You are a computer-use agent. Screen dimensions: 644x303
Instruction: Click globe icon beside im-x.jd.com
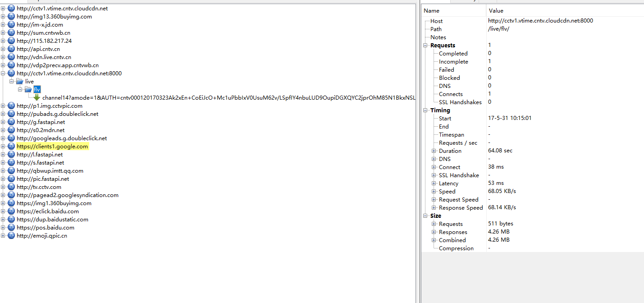point(11,25)
